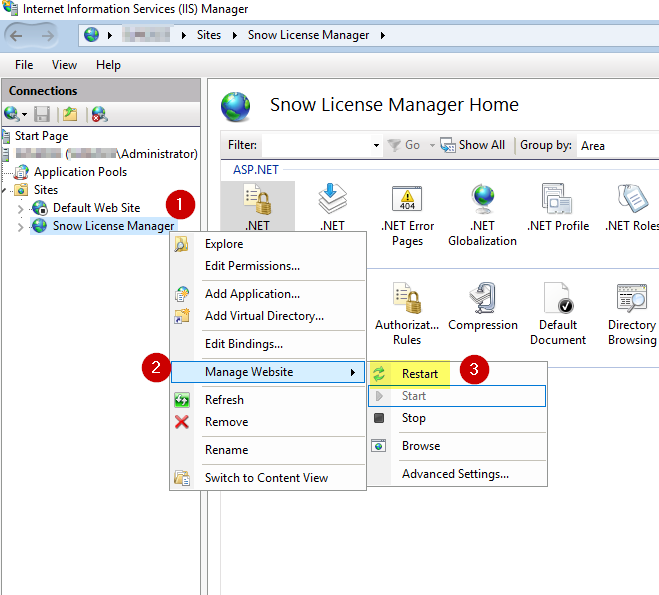
Task: Choose Refresh from the context menu
Action: [268, 400]
